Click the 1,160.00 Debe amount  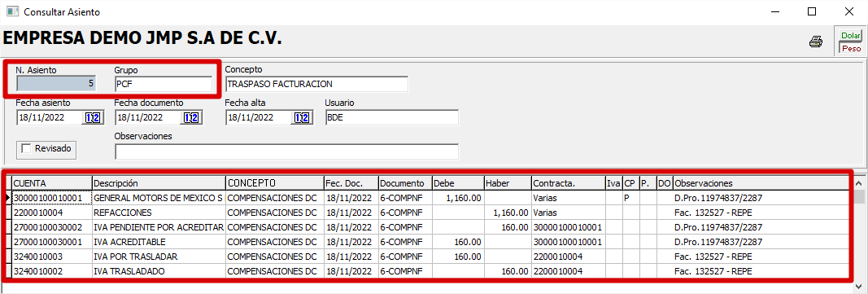pos(457,197)
